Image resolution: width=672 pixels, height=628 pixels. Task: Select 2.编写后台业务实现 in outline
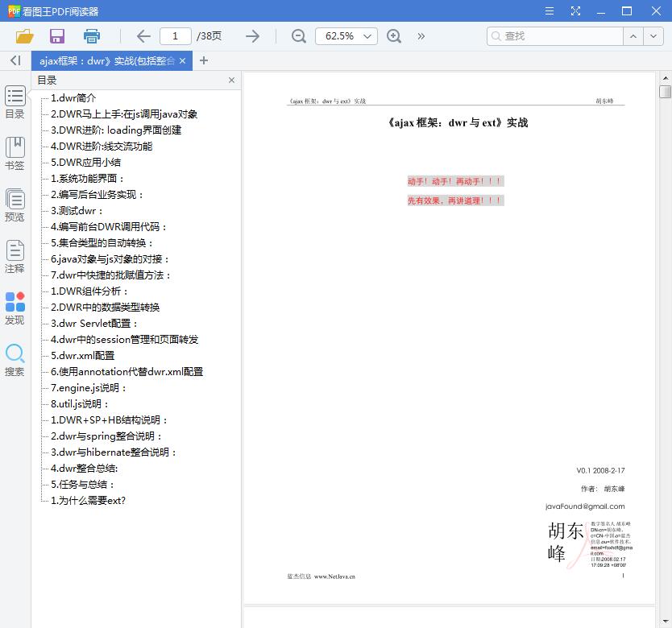(97, 195)
